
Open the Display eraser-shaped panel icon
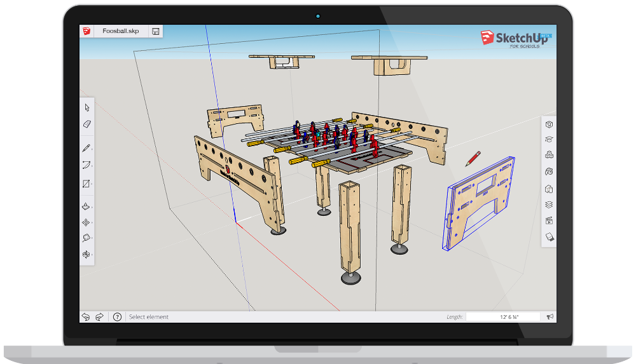[x=550, y=237]
